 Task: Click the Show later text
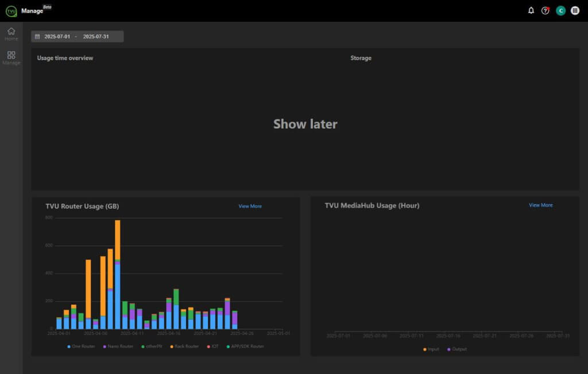click(305, 124)
